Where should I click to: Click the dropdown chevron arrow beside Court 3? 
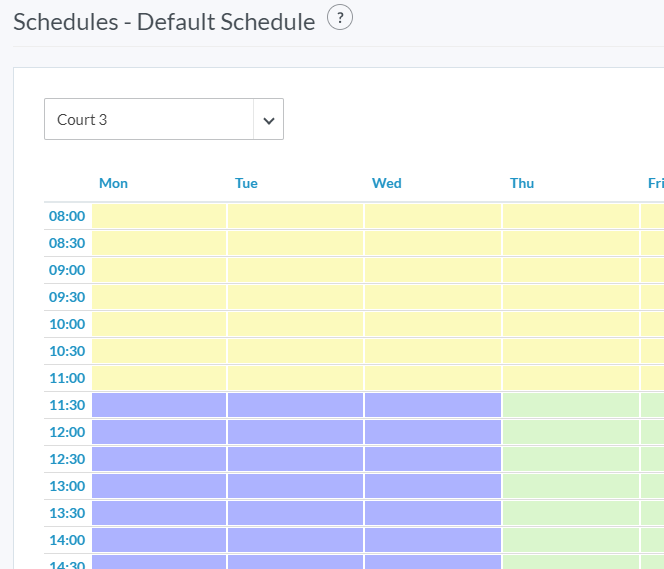tap(268, 120)
